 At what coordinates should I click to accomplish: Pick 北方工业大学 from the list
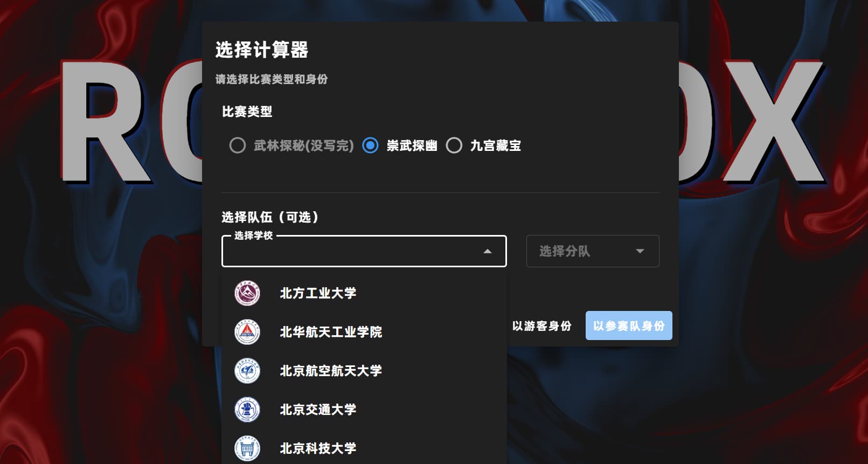(364, 293)
